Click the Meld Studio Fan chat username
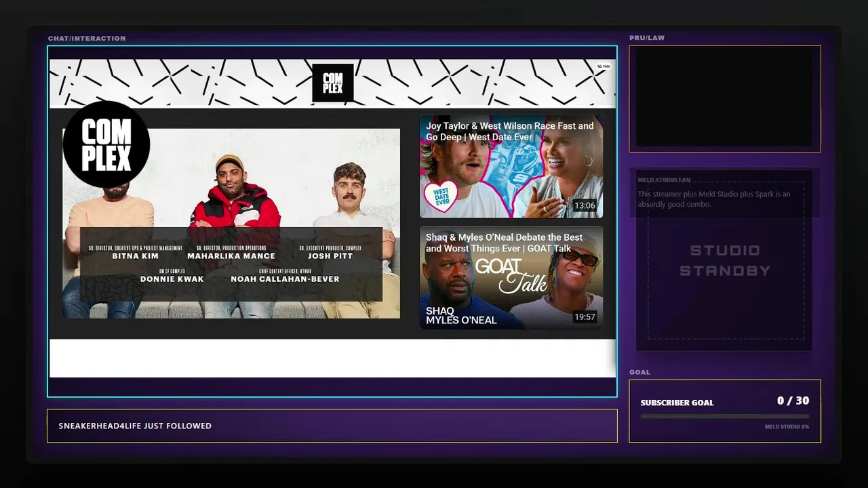Image resolution: width=868 pixels, height=488 pixels. pyautogui.click(x=664, y=180)
